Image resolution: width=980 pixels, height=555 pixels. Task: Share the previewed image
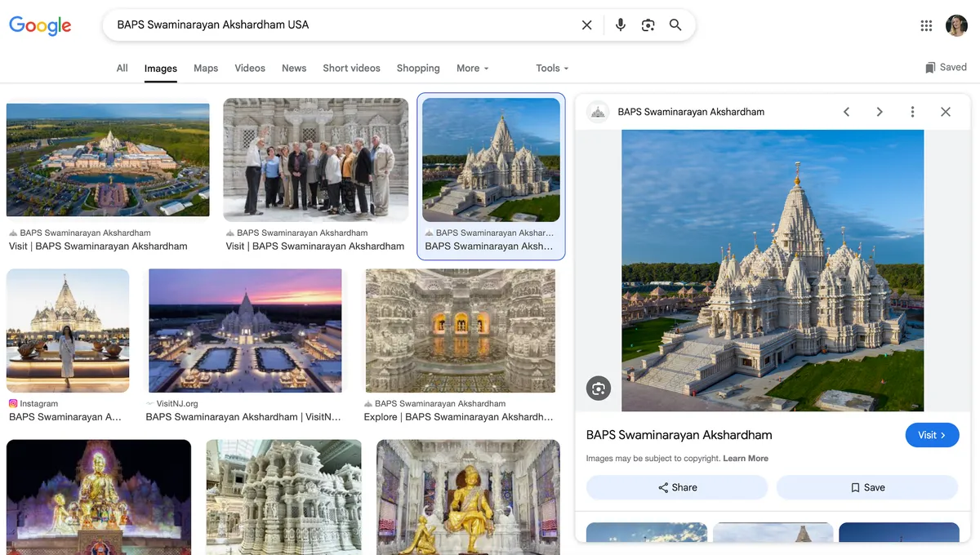tap(676, 487)
